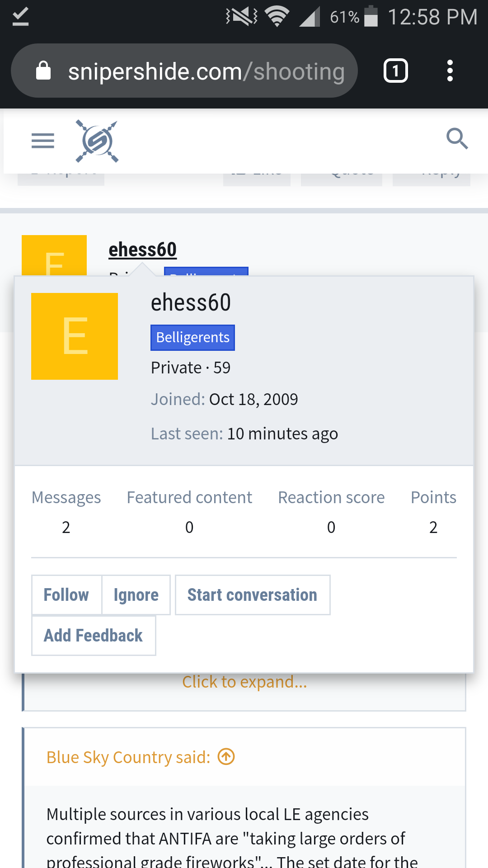488x868 pixels.
Task: Open the forum search magnifier icon
Action: click(x=457, y=139)
